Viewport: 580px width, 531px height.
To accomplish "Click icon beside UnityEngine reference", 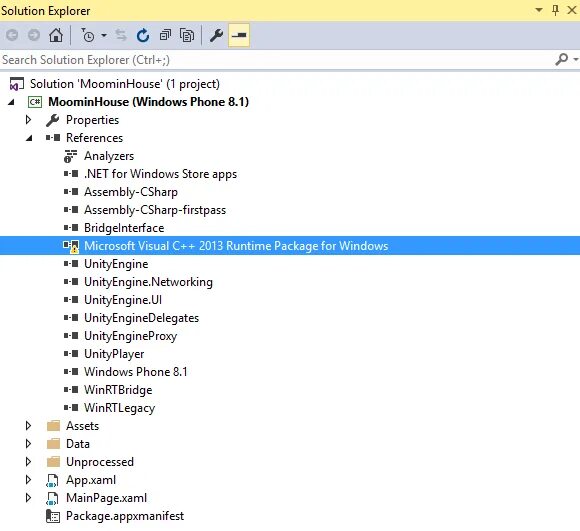I will pyautogui.click(x=71, y=264).
